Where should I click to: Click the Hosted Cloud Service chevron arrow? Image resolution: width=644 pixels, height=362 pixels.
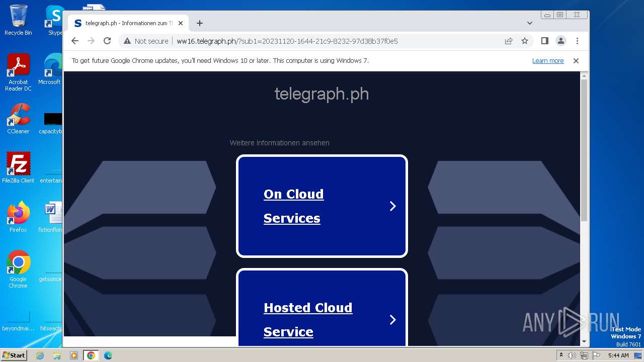pyautogui.click(x=393, y=320)
